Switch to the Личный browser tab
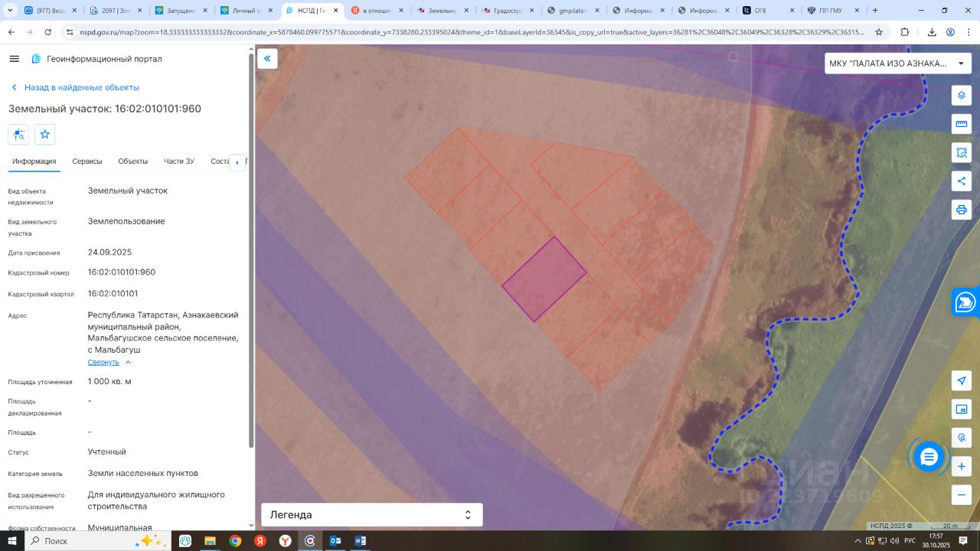 (x=247, y=11)
